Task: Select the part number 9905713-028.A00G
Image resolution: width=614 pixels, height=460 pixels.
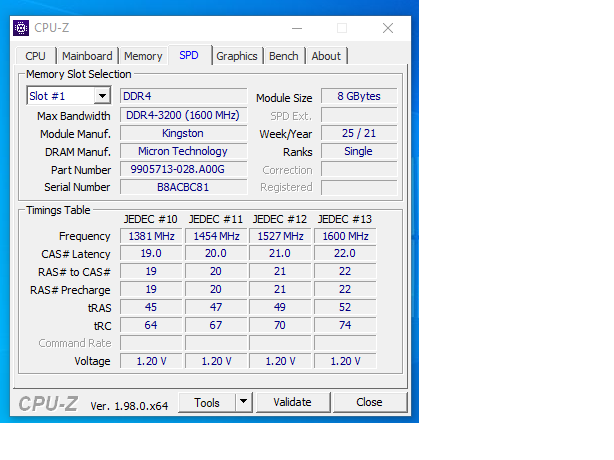Action: [x=183, y=169]
